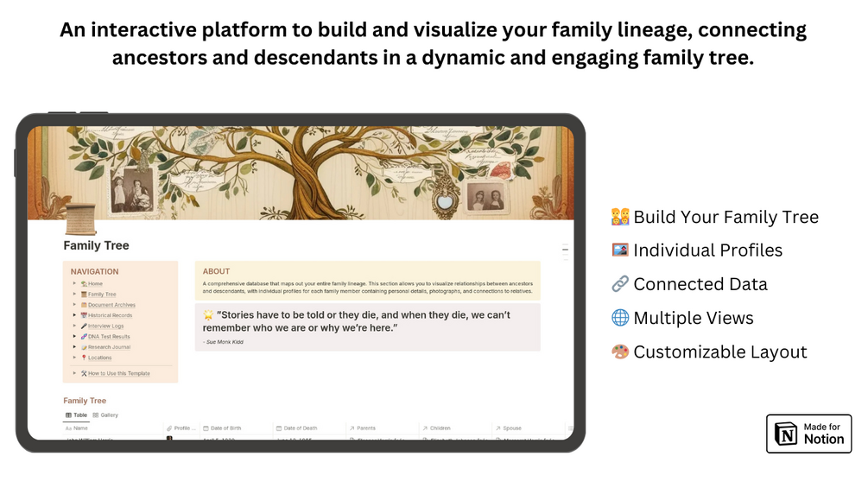This screenshot has width=868, height=488.
Task: Click the Date of Death column header
Action: tap(310, 428)
